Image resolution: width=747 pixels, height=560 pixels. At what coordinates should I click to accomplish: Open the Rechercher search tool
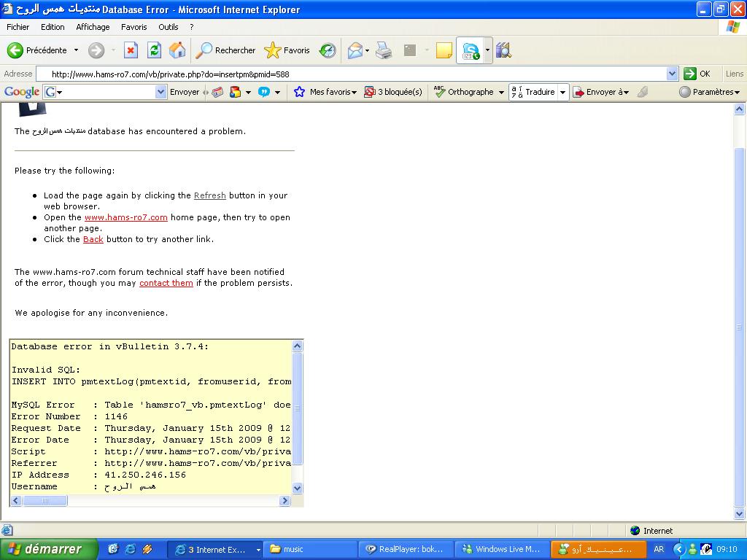pyautogui.click(x=226, y=50)
